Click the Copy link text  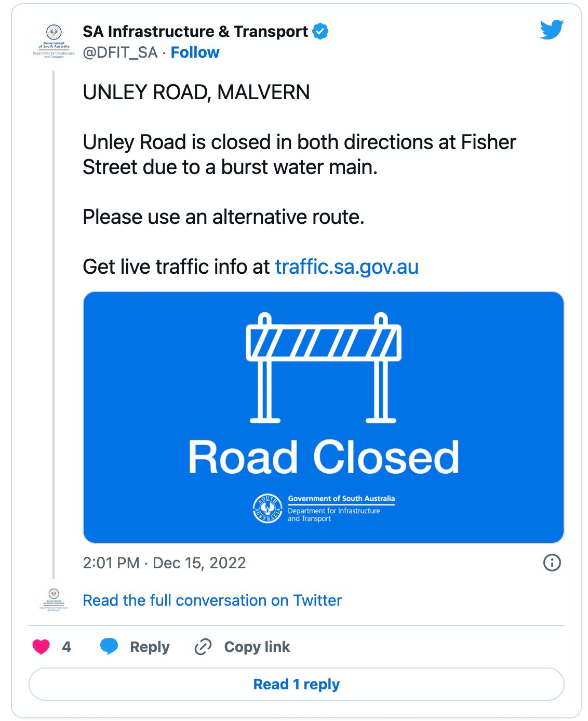tap(257, 647)
